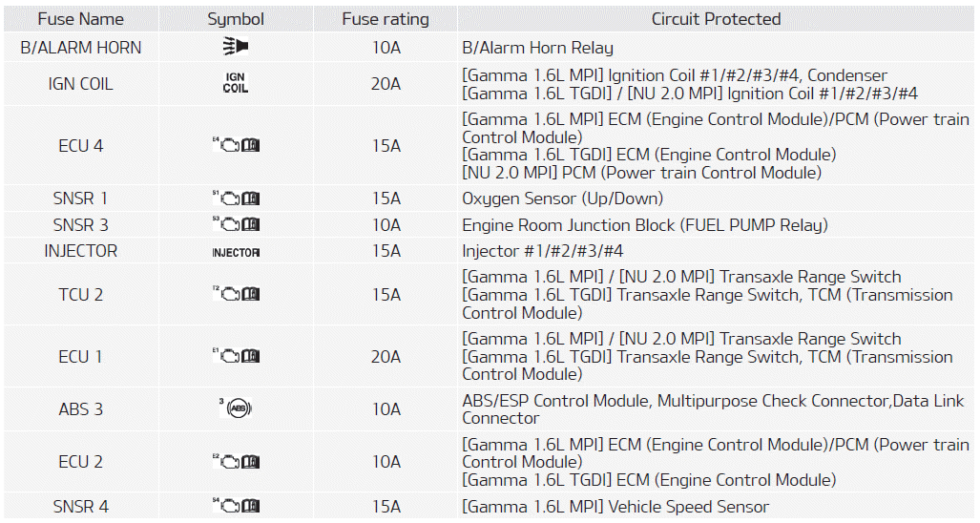Select the ABS 3 fuse name cell
This screenshot has width=980, height=523.
pos(80,409)
